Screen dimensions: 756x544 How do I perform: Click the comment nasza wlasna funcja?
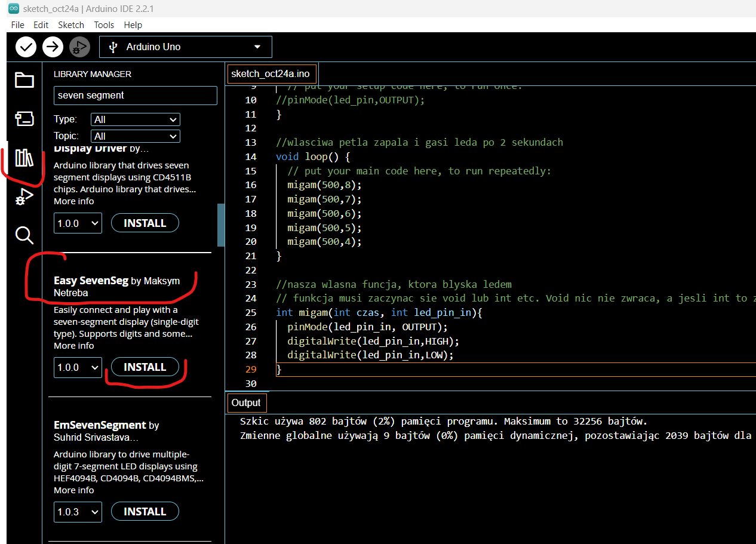pyautogui.click(x=394, y=284)
